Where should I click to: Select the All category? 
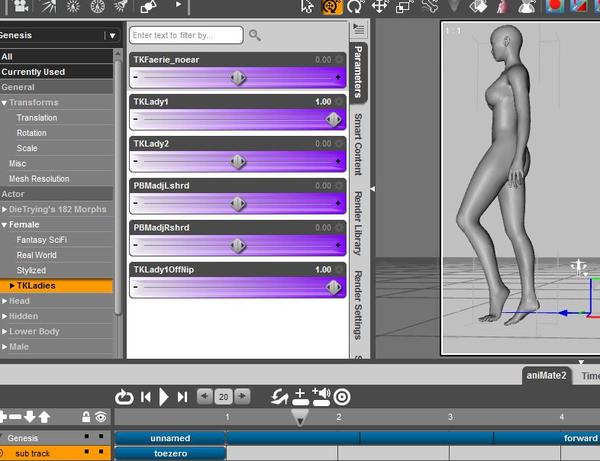56,57
